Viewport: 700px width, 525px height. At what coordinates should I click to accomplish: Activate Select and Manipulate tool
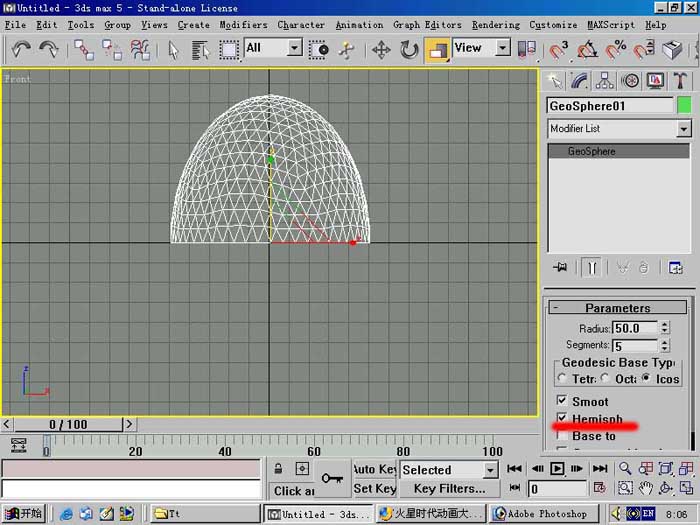point(346,50)
